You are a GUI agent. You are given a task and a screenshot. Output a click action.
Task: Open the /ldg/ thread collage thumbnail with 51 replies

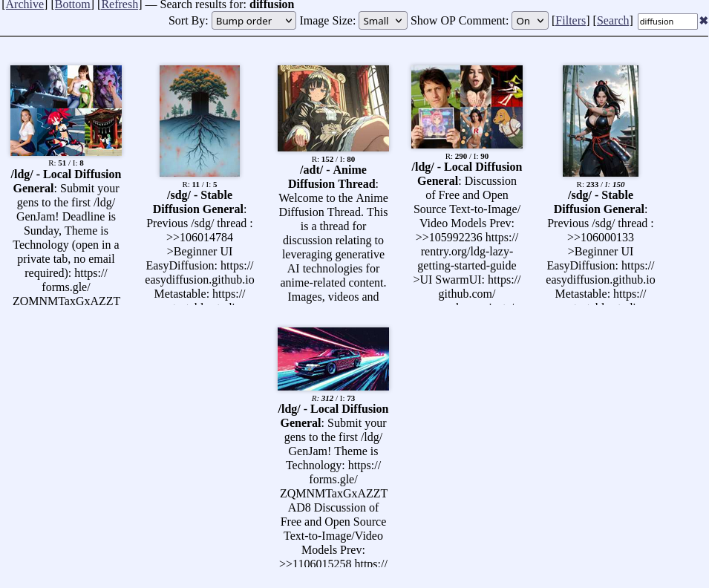[x=66, y=111]
